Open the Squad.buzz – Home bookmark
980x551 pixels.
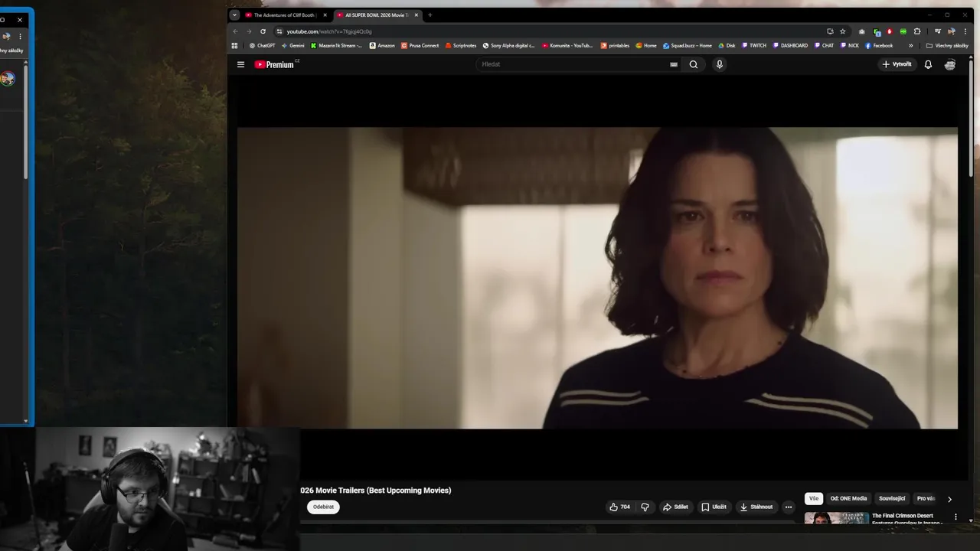[688, 45]
